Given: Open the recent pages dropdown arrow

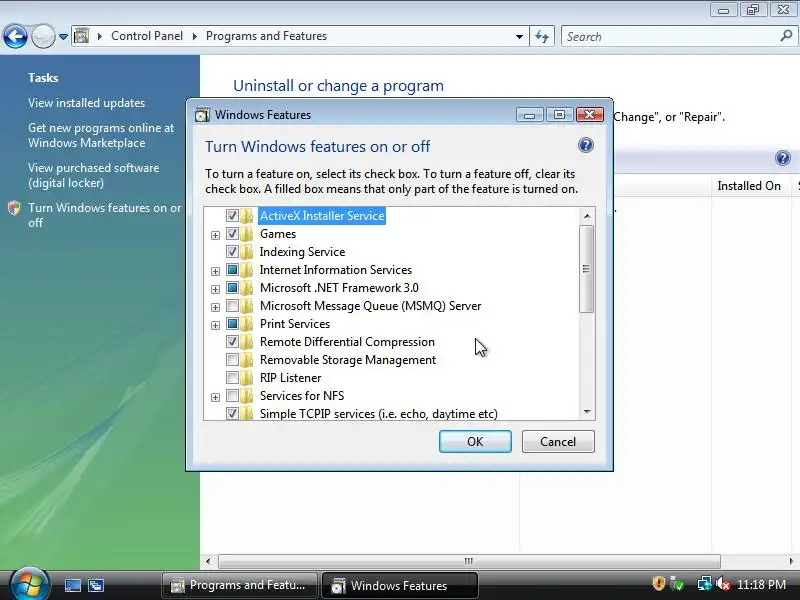Looking at the screenshot, I should tap(63, 37).
